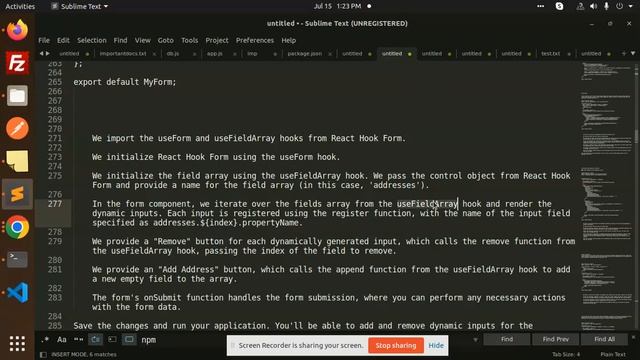The width and height of the screenshot is (640, 360).
Task: Open Postman from the dock
Action: coord(17,129)
